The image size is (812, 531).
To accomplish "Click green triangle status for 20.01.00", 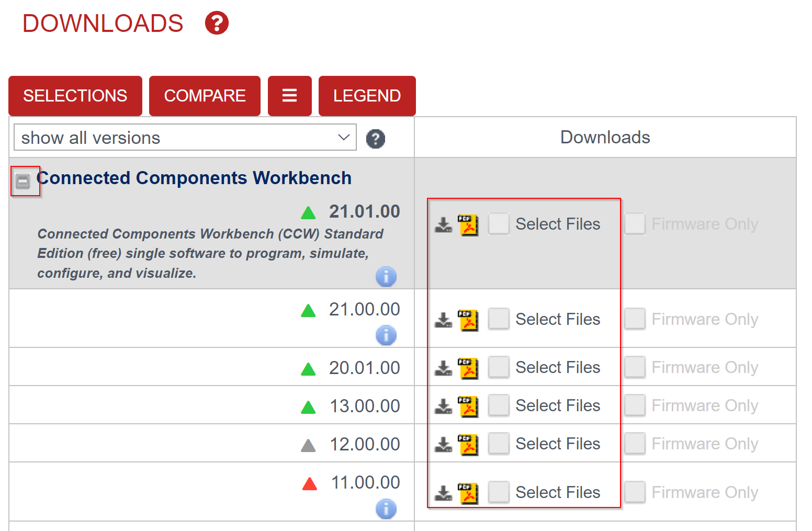I will pyautogui.click(x=309, y=369).
